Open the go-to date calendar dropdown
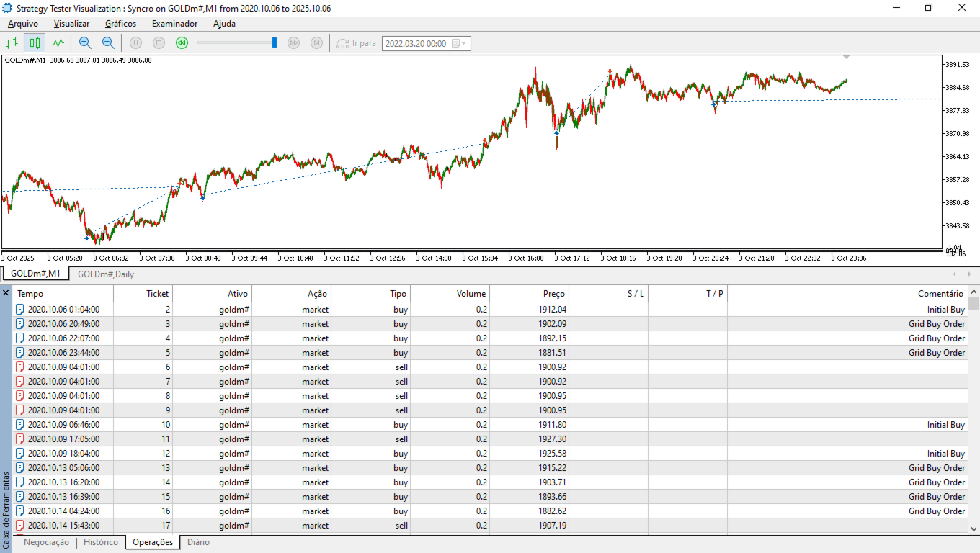 coord(460,43)
